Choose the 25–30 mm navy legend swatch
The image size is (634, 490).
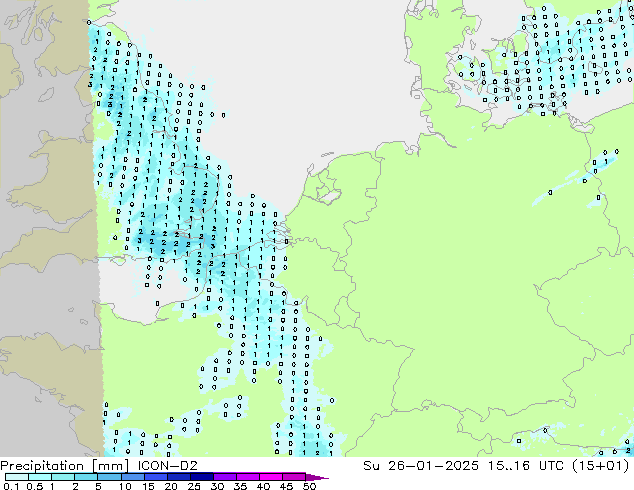click(x=201, y=477)
